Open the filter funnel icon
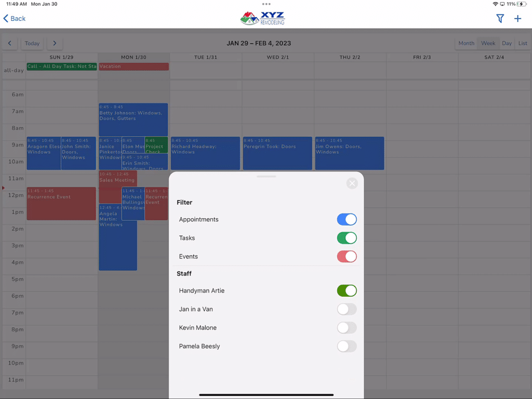Viewport: 532px width, 399px height. coord(500,18)
